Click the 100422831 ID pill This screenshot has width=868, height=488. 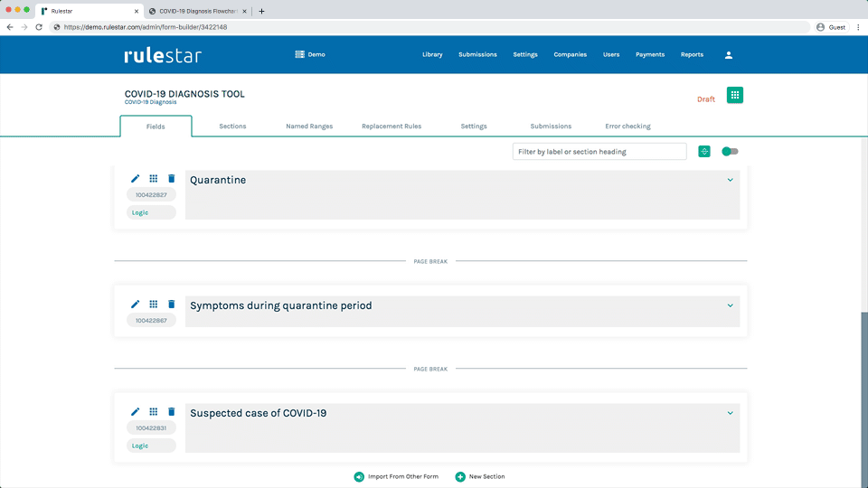[x=151, y=427]
